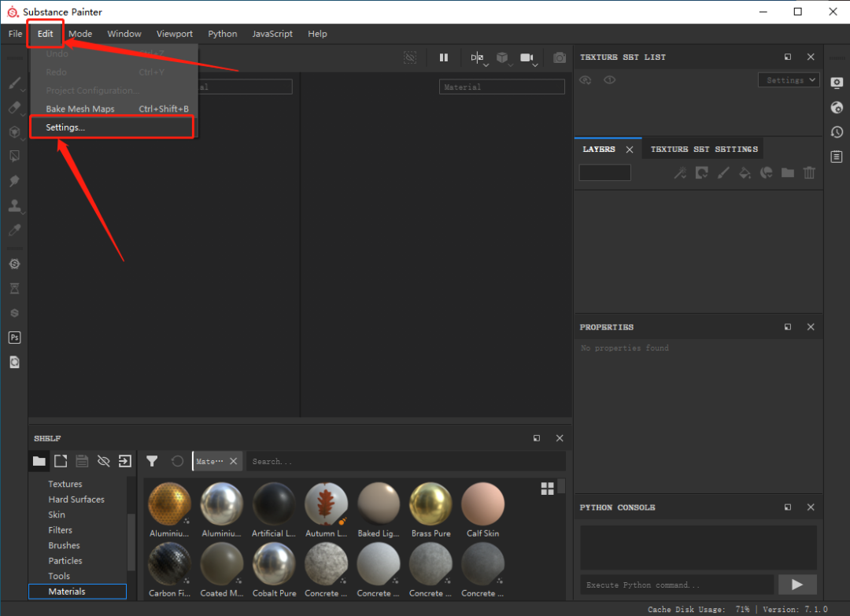Open the File menu
Image resolution: width=850 pixels, height=616 pixels.
15,34
